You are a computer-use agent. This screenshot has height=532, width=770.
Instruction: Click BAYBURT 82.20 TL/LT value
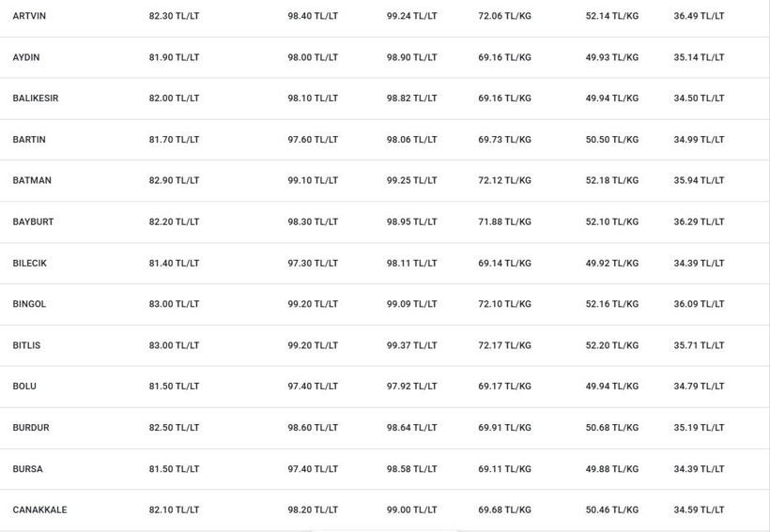(175, 221)
